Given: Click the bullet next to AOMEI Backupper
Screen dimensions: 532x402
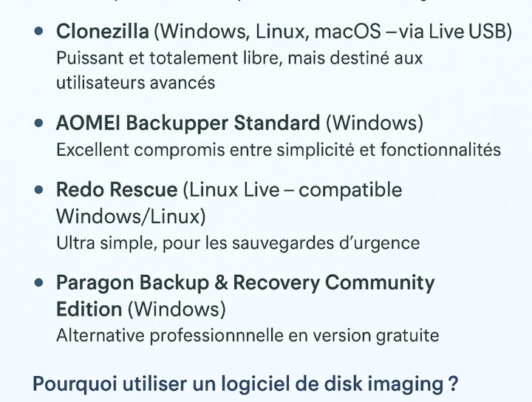Looking at the screenshot, I should pos(39,123).
